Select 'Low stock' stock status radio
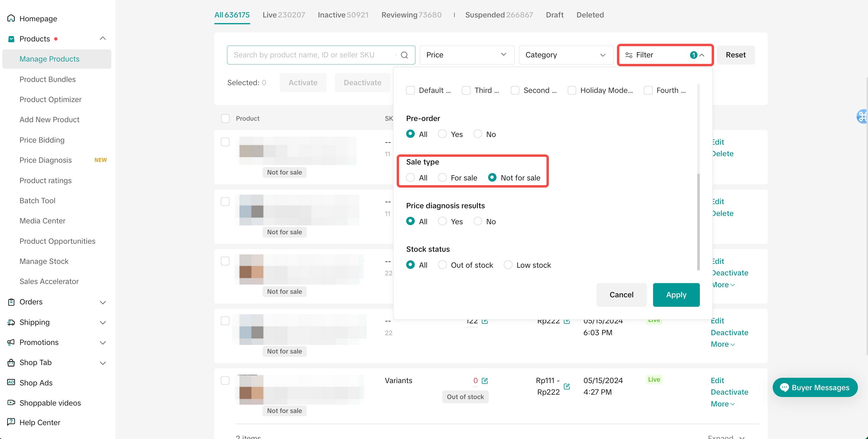868x439 pixels. pos(508,265)
